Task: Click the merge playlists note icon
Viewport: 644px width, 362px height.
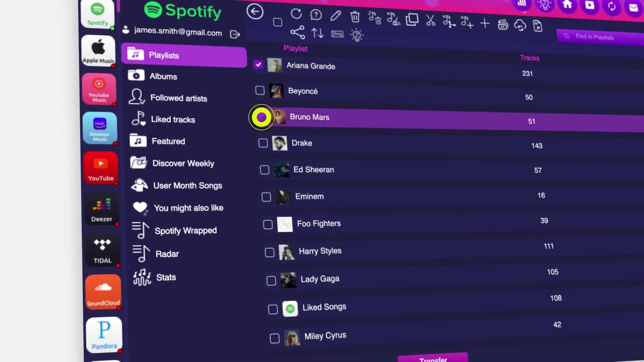Action: click(449, 22)
